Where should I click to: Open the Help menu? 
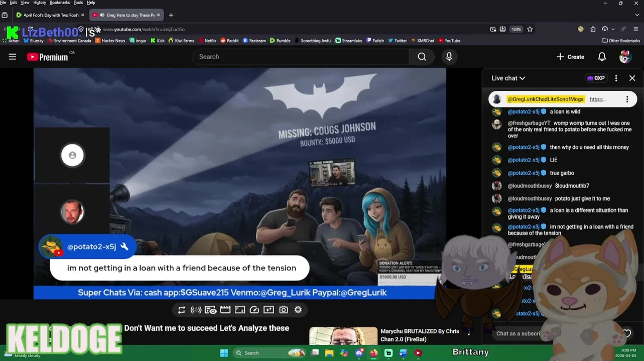coord(91,3)
